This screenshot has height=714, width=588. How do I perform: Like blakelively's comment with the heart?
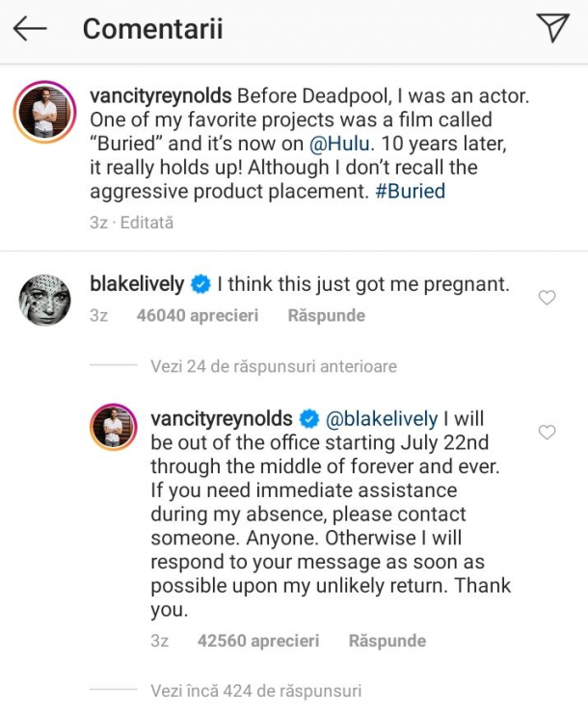pyautogui.click(x=547, y=298)
